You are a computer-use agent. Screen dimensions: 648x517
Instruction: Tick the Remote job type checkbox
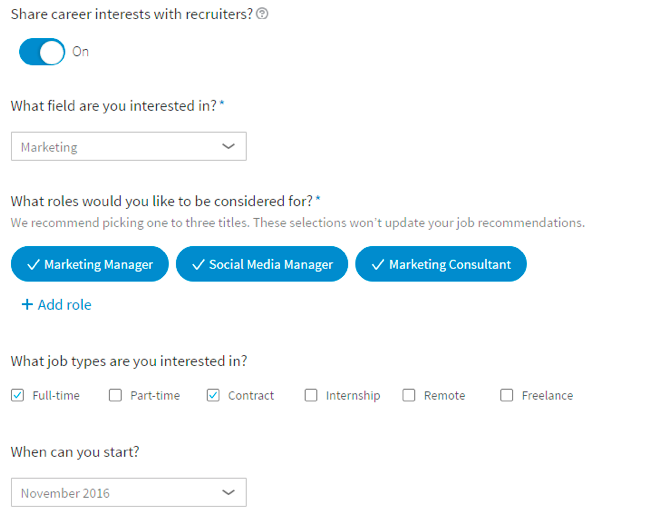(409, 395)
